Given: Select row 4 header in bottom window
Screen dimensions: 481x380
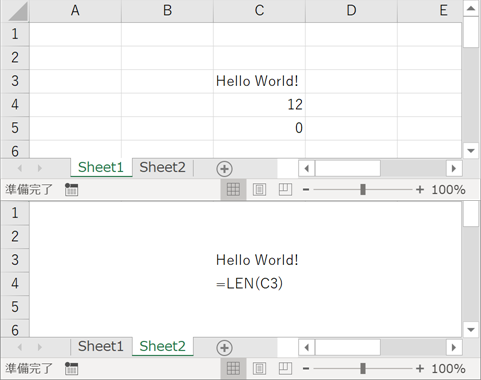Looking at the screenshot, I should [x=15, y=284].
